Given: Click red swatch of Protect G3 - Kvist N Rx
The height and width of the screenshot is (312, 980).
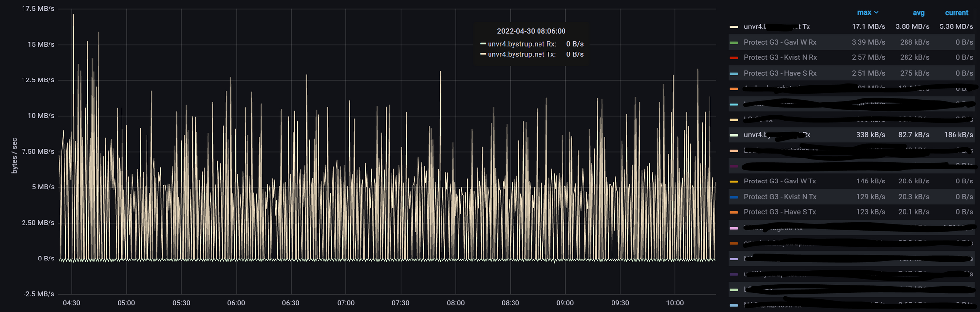Looking at the screenshot, I should click(734, 58).
